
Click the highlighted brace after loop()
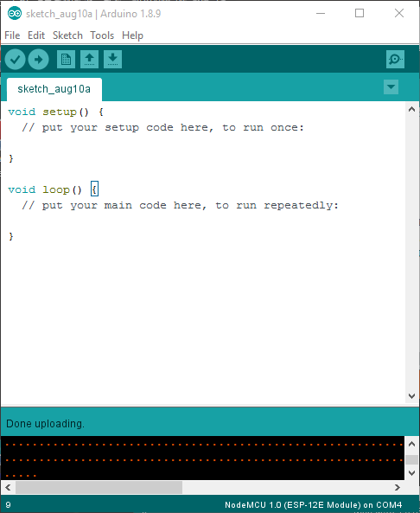click(94, 189)
